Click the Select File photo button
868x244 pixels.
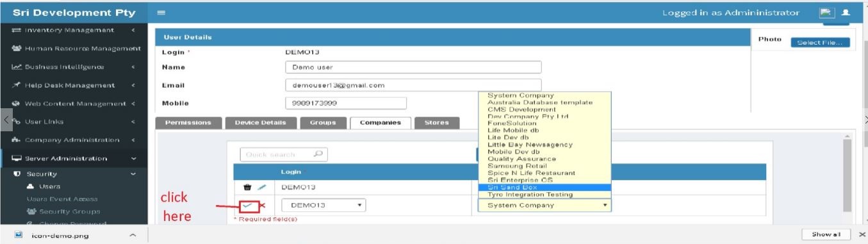pos(821,42)
